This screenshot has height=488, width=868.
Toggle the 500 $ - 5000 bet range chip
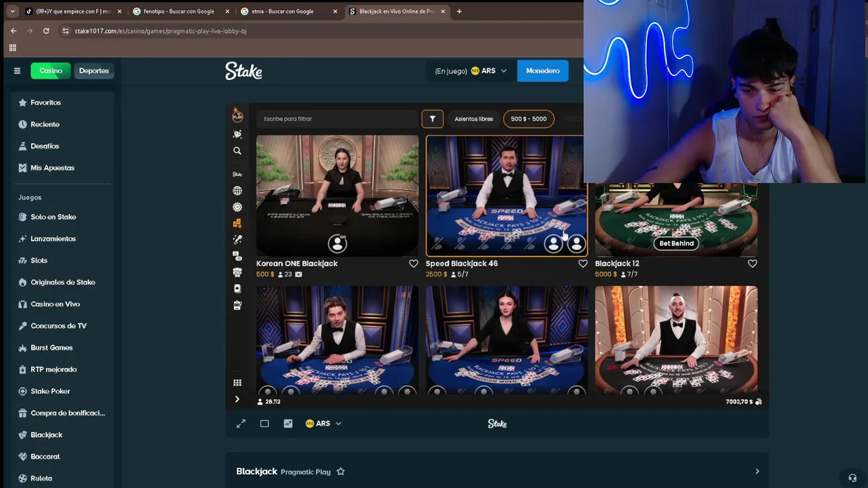pos(529,119)
